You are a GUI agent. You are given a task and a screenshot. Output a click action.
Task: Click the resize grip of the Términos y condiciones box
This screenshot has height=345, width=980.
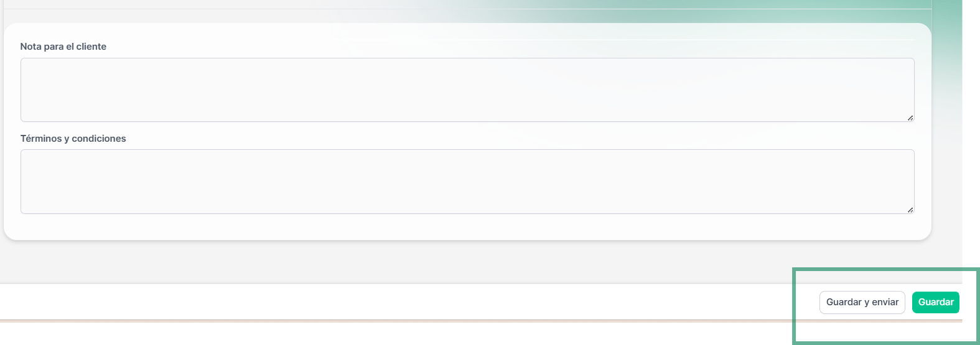[x=910, y=209]
